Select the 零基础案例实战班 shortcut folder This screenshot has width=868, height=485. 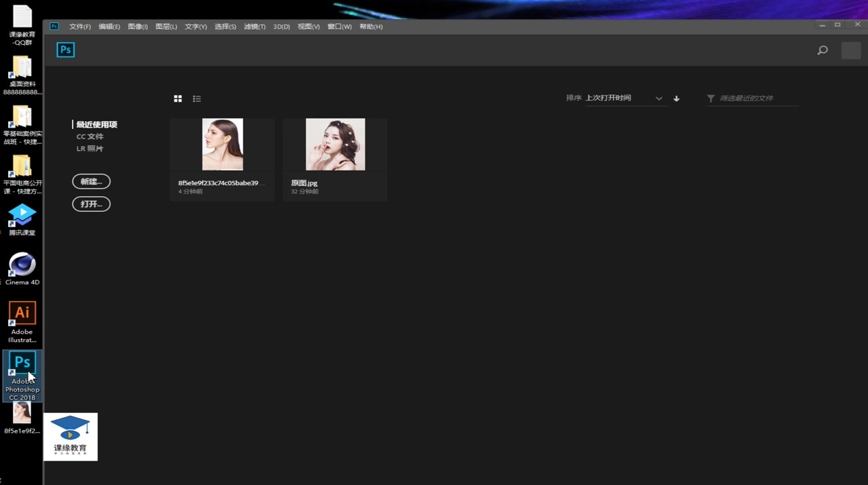pos(22,125)
